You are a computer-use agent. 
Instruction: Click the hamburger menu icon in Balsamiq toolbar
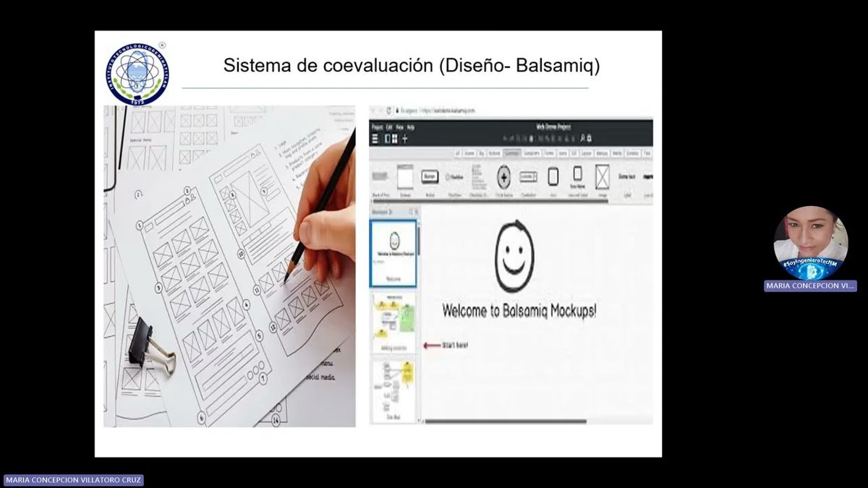click(375, 139)
